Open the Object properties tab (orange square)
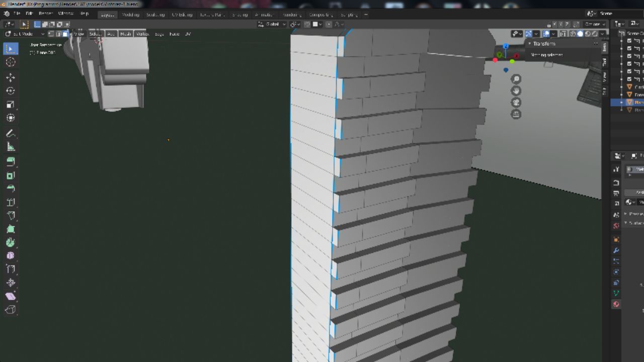 tap(616, 240)
